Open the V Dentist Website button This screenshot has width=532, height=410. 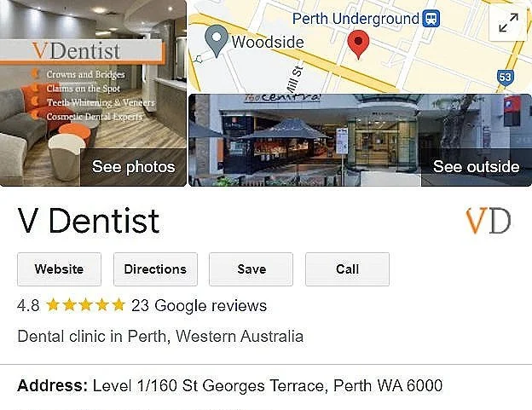pyautogui.click(x=59, y=269)
